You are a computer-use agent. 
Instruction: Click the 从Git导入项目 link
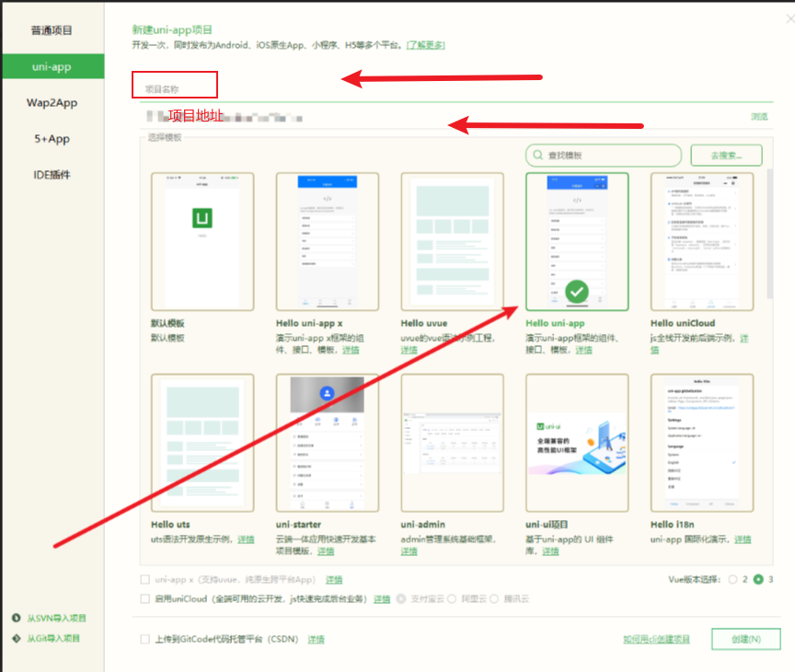pyautogui.click(x=53, y=639)
